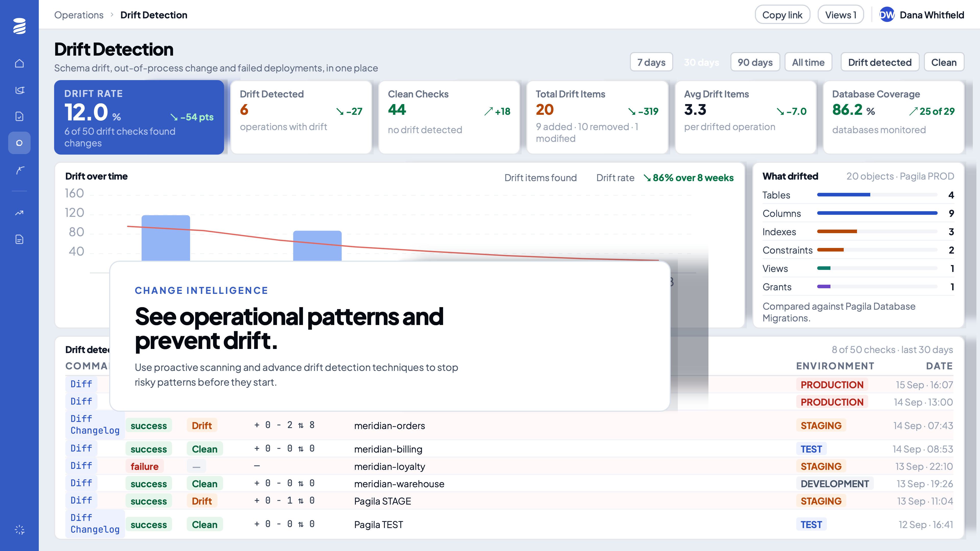The width and height of the screenshot is (980, 551).
Task: Click the Drift Rate summary card
Action: (x=139, y=117)
